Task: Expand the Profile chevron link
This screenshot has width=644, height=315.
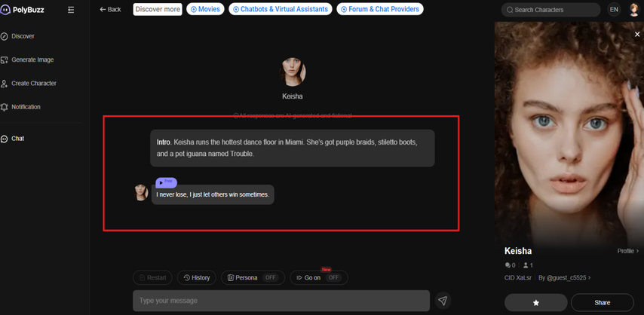Action: click(628, 251)
